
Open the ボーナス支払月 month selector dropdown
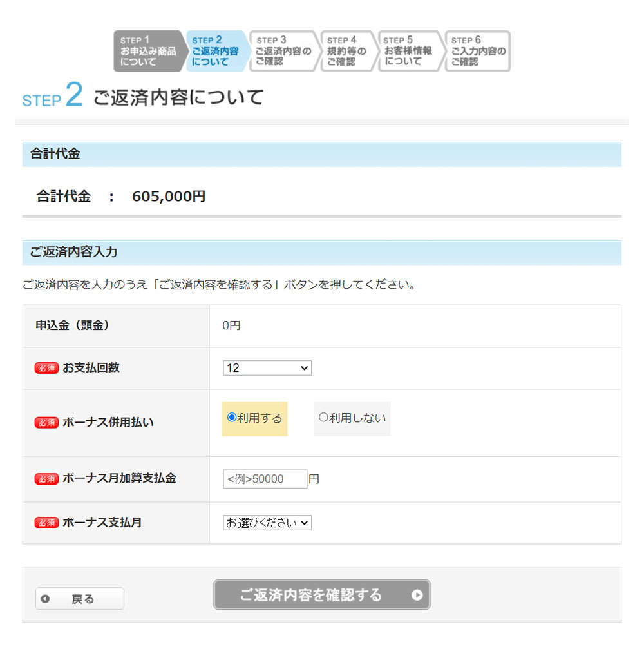[x=266, y=523]
